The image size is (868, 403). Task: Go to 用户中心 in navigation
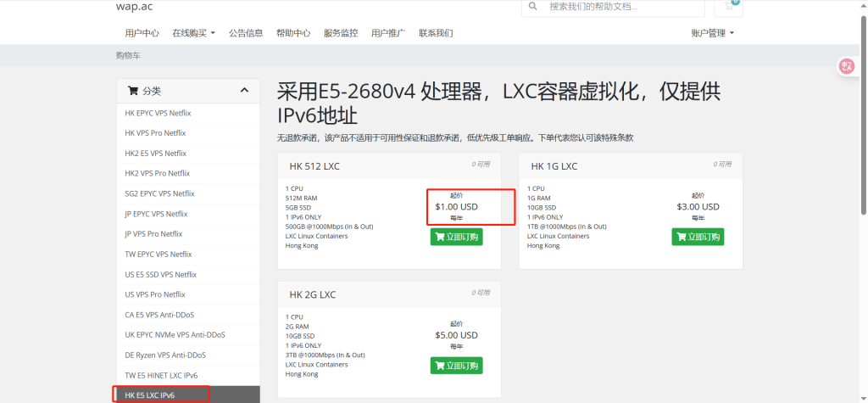142,33
